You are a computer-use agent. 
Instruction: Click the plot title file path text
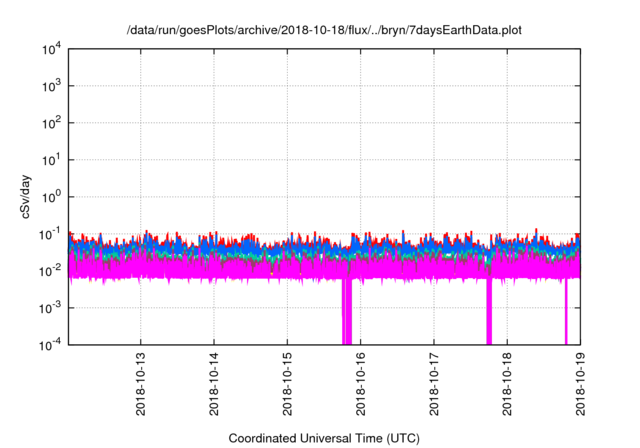tap(324, 30)
